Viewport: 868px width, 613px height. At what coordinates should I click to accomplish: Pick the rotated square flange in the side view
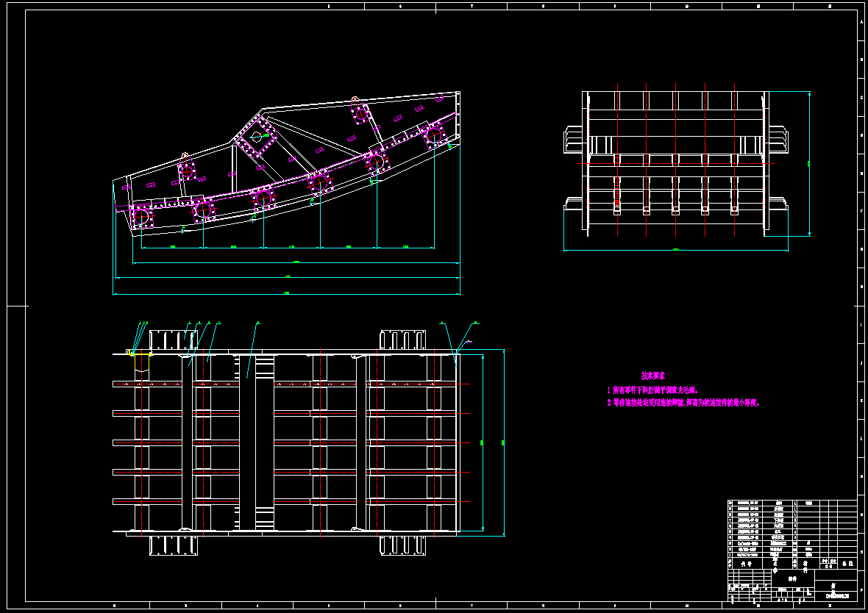[256, 137]
